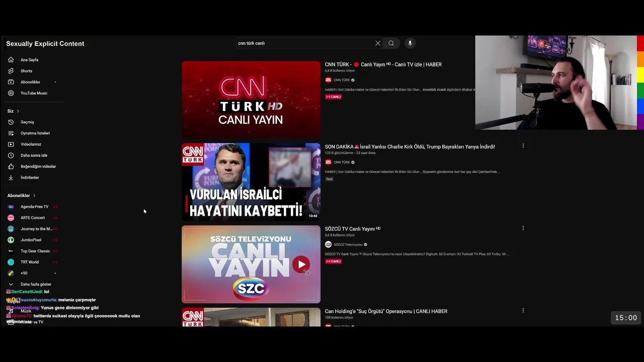Select YouTube Music menu label
This screenshot has height=362, width=644.
coord(34,93)
